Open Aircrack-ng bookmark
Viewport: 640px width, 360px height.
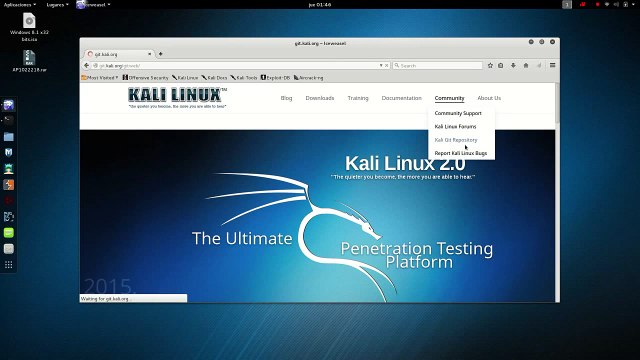pyautogui.click(x=308, y=78)
